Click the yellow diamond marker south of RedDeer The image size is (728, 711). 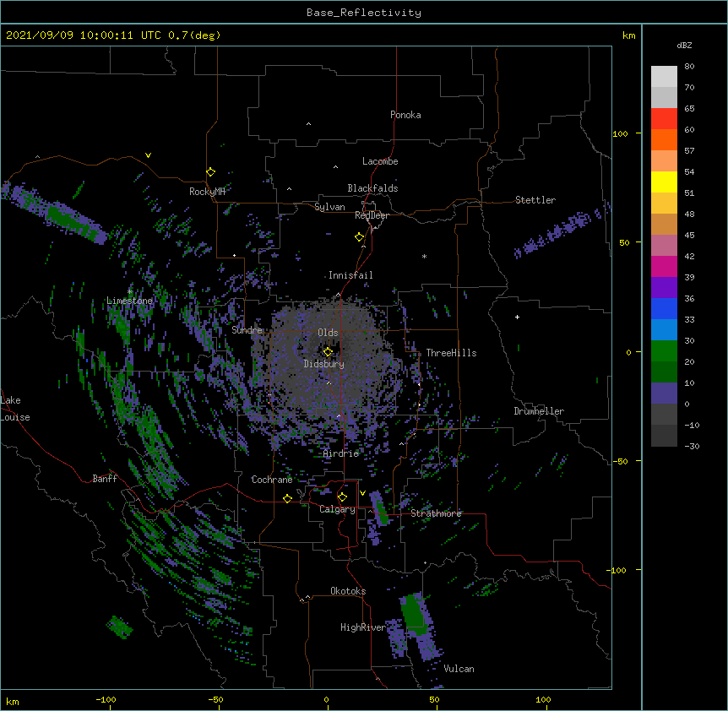(359, 237)
